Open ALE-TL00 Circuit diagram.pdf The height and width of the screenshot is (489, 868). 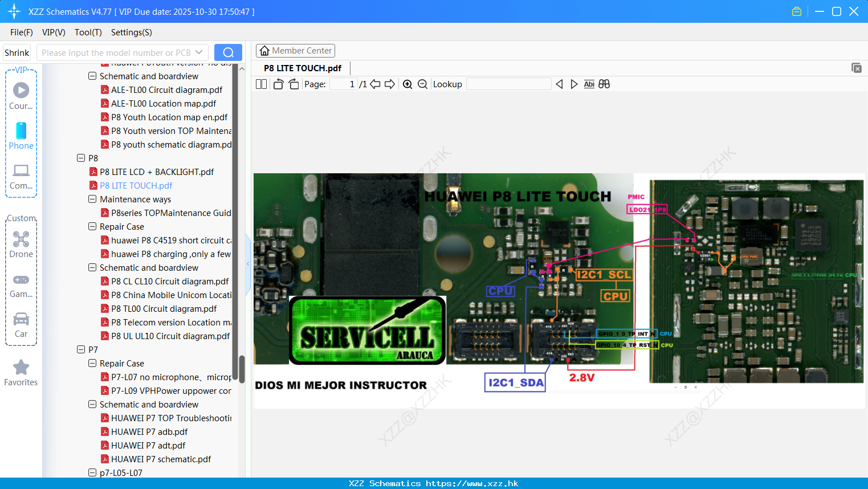(166, 89)
